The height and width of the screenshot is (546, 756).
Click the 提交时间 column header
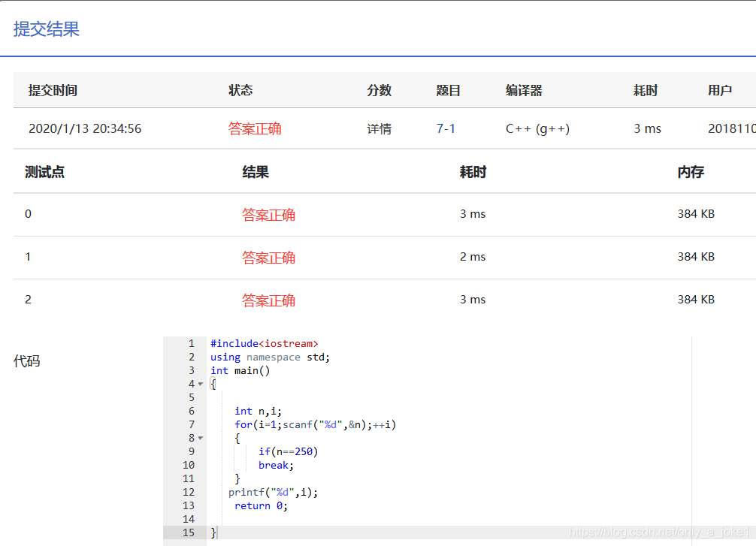pos(53,90)
